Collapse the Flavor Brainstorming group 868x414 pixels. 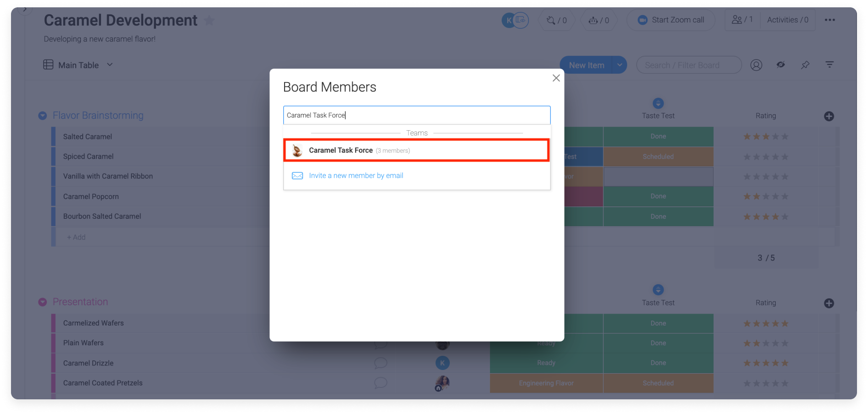(43, 116)
